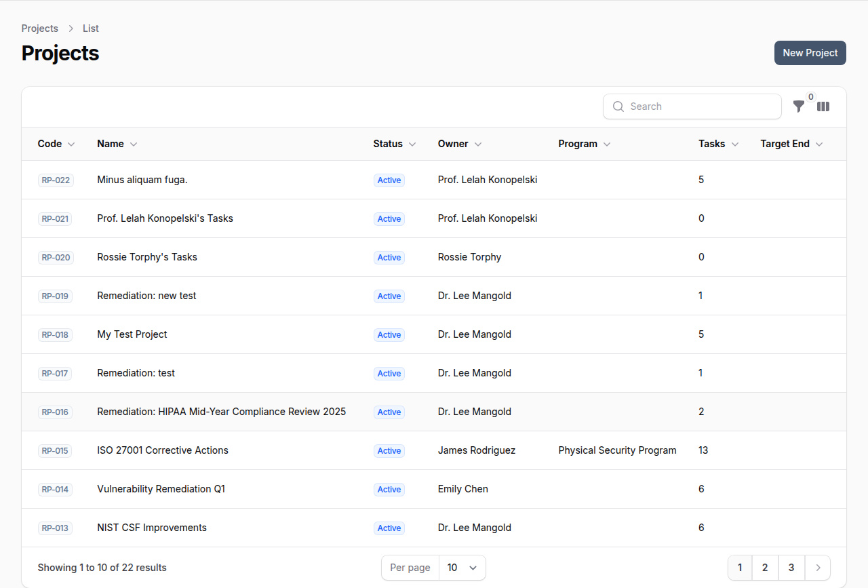868x588 pixels.
Task: Expand the Target End column dropdown
Action: (x=819, y=144)
